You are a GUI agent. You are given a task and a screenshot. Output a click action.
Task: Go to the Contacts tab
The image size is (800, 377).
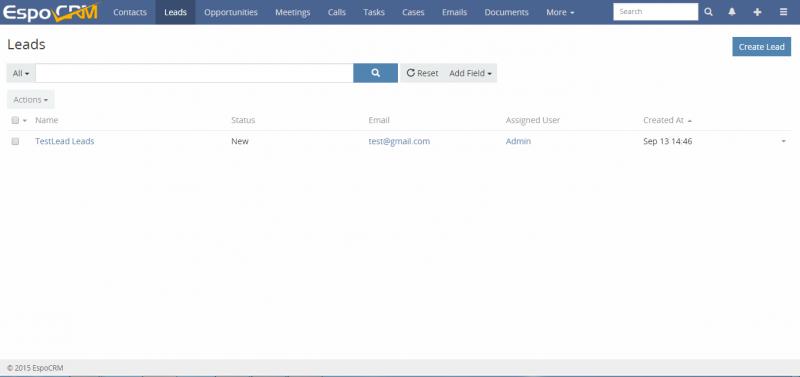130,12
